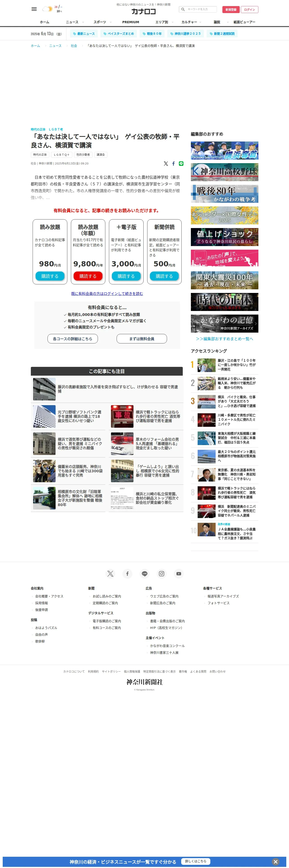Subscribe to 980円 読み放題 plan
Image resolution: width=289 pixels, height=868 pixels.
(x=50, y=276)
